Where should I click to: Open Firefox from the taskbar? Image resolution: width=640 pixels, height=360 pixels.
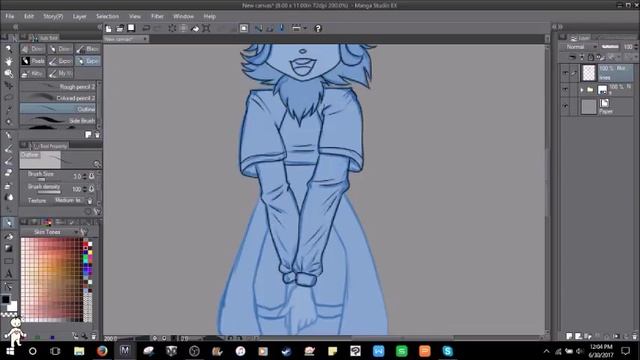click(102, 351)
